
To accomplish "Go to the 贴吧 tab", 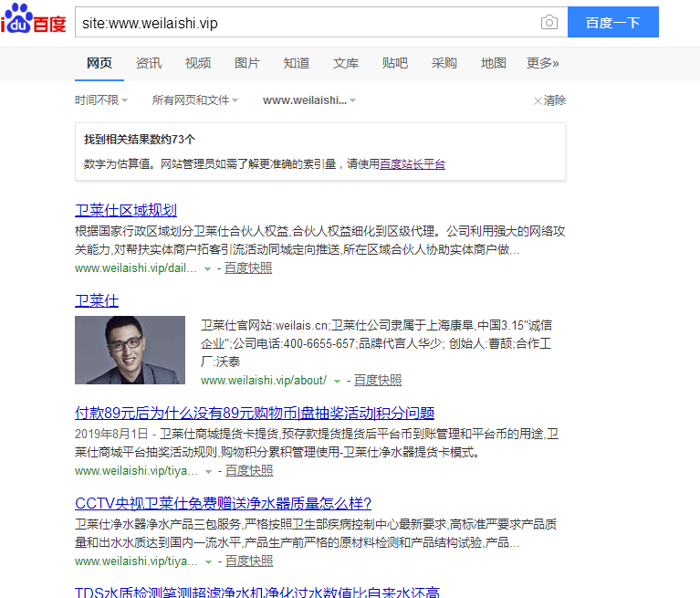I will click(x=394, y=63).
